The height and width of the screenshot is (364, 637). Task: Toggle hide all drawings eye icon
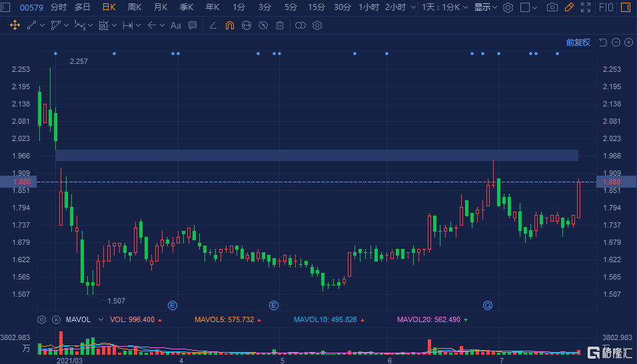263,25
